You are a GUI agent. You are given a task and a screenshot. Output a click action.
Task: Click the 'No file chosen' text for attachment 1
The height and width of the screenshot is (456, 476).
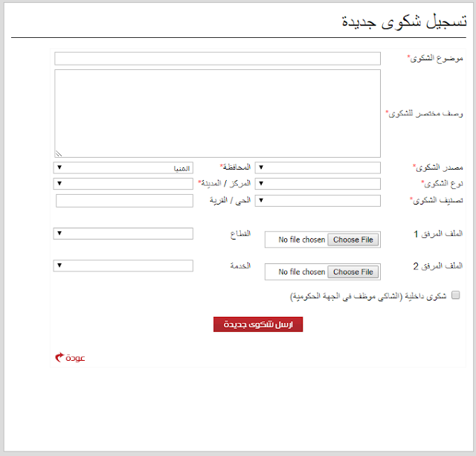click(x=302, y=240)
